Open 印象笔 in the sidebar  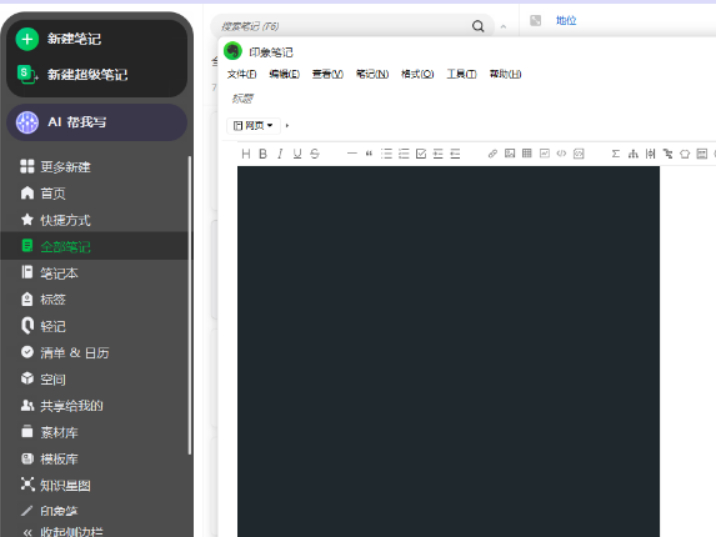[x=49, y=511]
